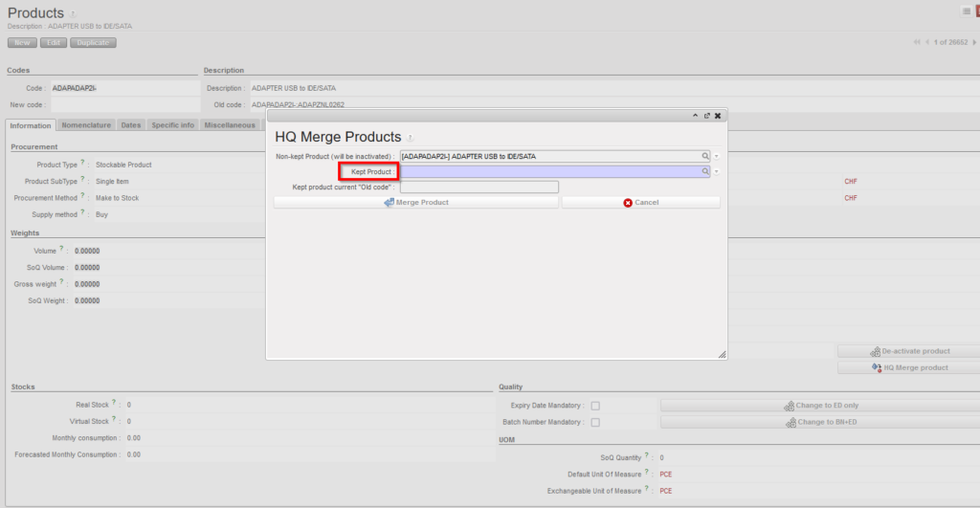The height and width of the screenshot is (508, 980).
Task: Click search icon in Kept Product field
Action: click(706, 171)
